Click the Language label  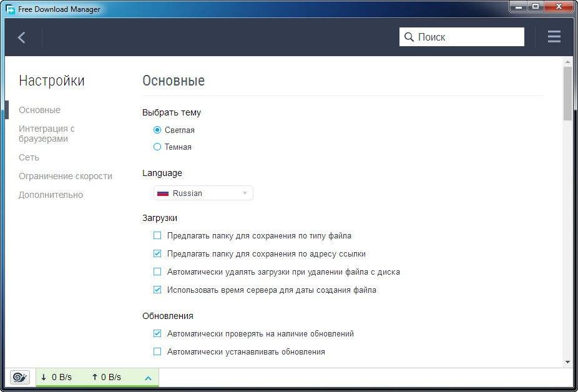click(x=162, y=173)
